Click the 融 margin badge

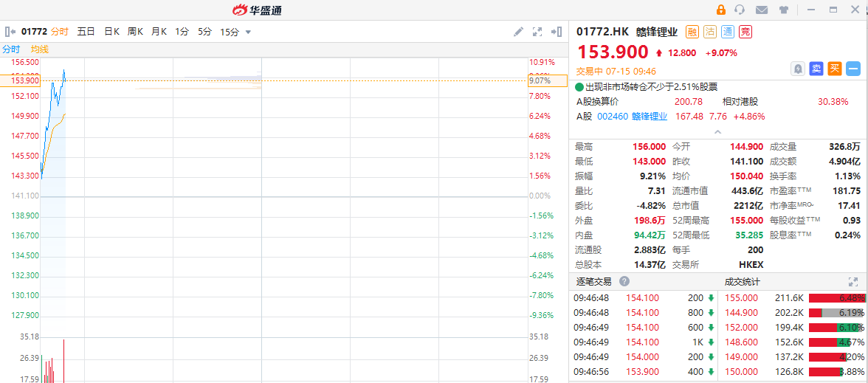point(692,32)
